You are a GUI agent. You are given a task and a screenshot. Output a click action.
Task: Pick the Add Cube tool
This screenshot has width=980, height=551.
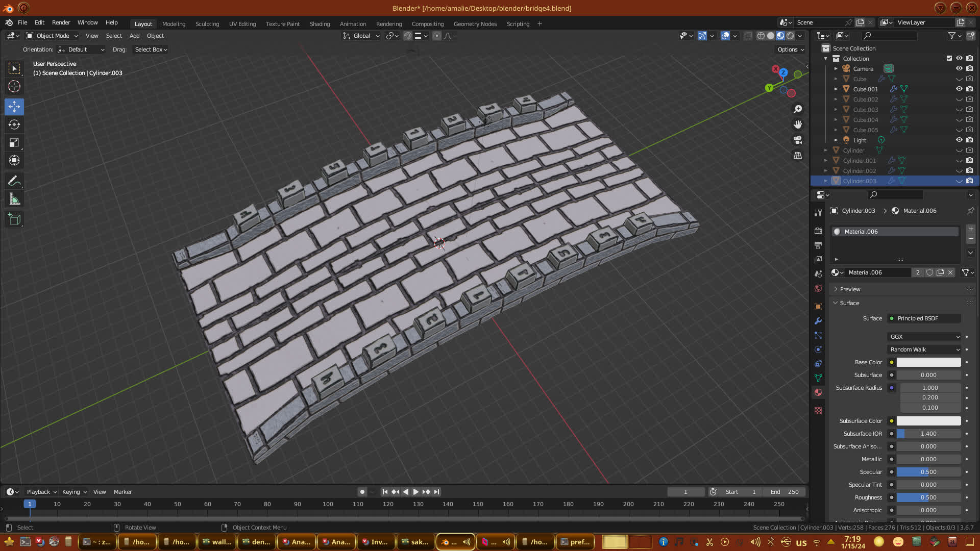pyautogui.click(x=14, y=219)
